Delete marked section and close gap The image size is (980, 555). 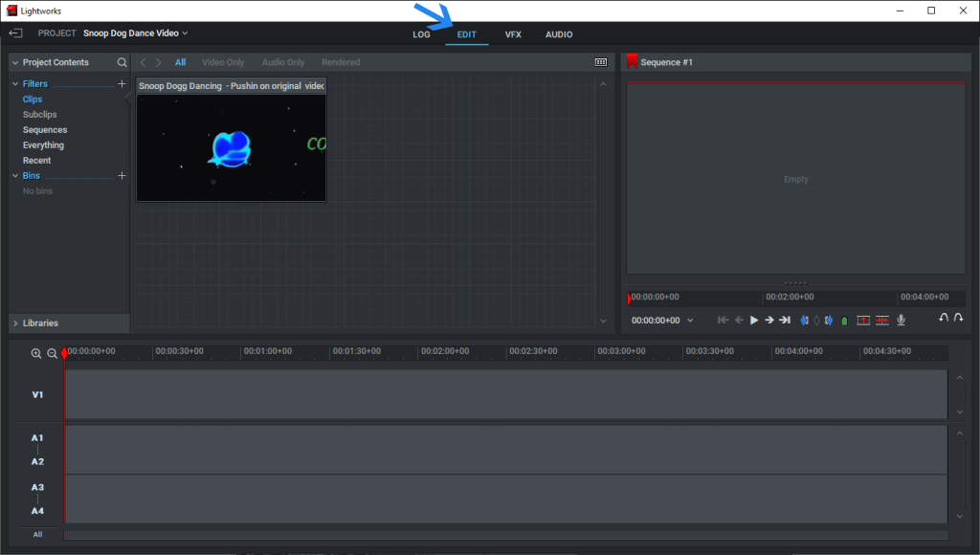881,320
